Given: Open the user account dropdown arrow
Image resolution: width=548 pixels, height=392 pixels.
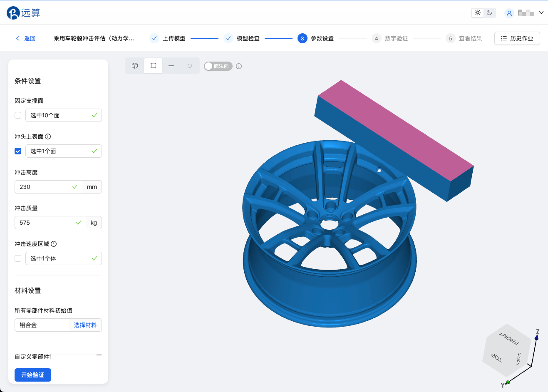Looking at the screenshot, I should click(541, 13).
